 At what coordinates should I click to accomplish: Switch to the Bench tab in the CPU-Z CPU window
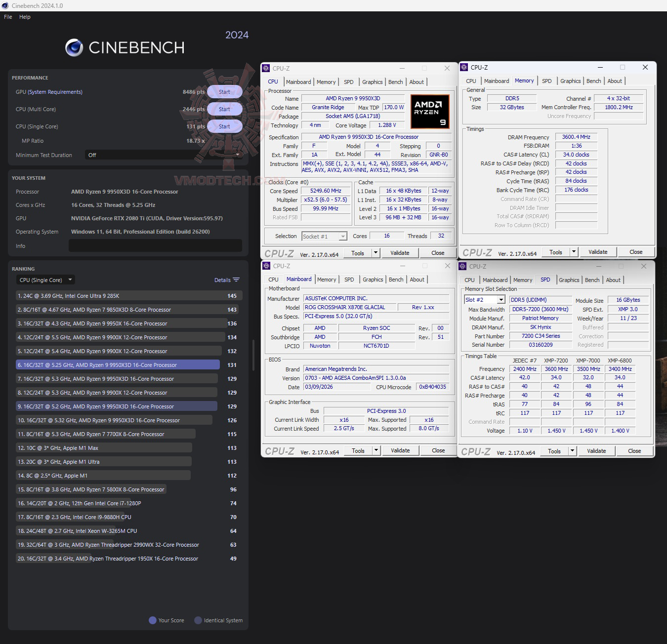[x=396, y=82]
